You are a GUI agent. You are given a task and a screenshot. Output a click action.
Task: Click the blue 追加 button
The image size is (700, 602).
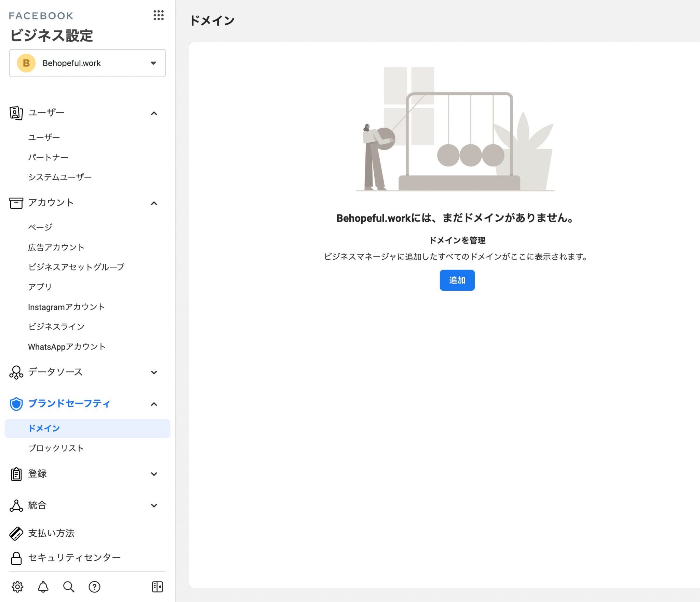tap(457, 280)
